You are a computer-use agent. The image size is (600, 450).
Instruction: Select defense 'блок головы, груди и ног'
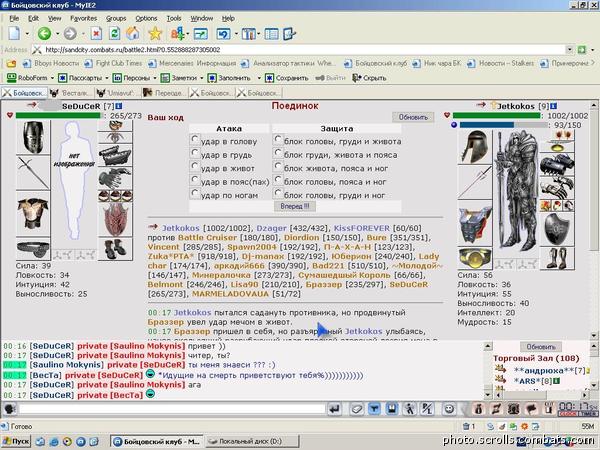click(278, 193)
